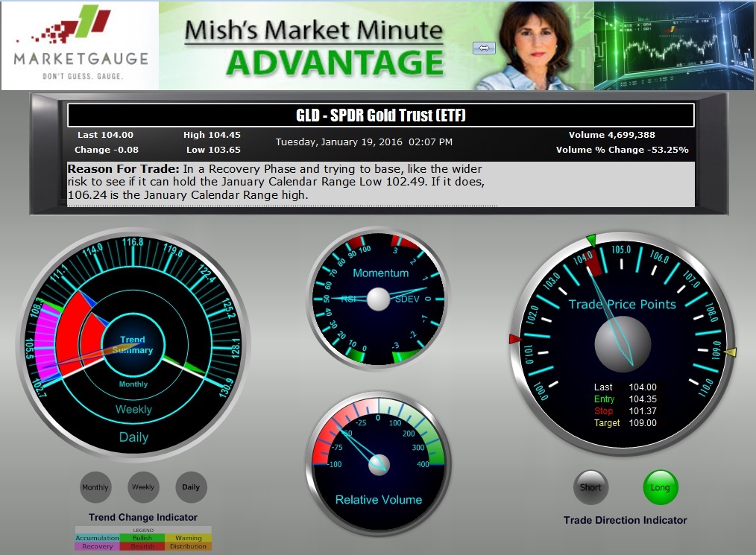Click the green entry marker on price gauge
Image resolution: width=756 pixels, height=555 pixels.
[591, 240]
